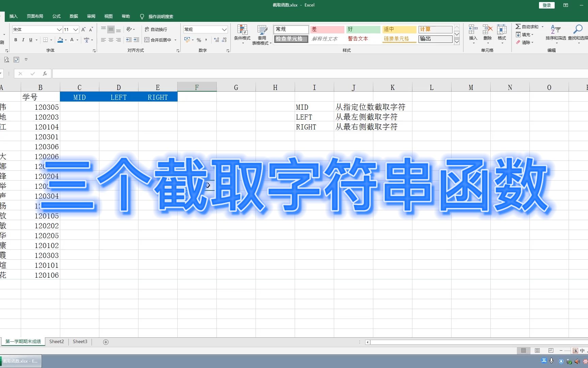The image size is (588, 368).
Task: Decrease decimal places icon
Action: [224, 40]
